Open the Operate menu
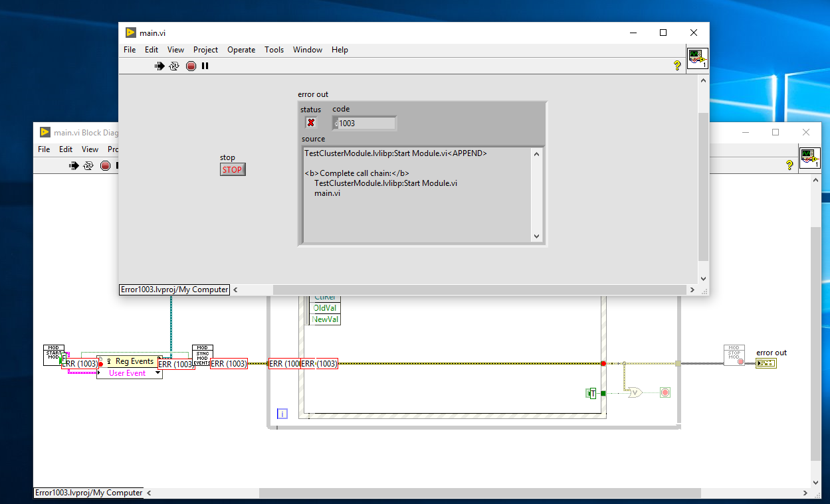 [241, 50]
